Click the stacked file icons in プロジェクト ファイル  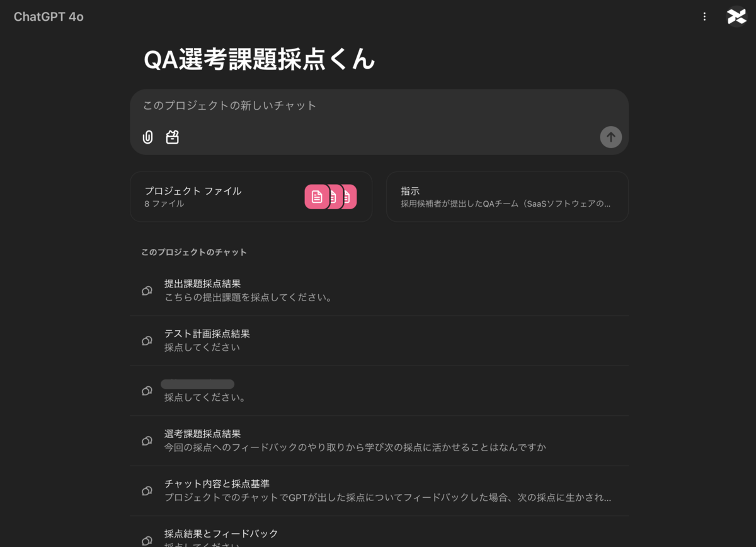click(x=330, y=197)
